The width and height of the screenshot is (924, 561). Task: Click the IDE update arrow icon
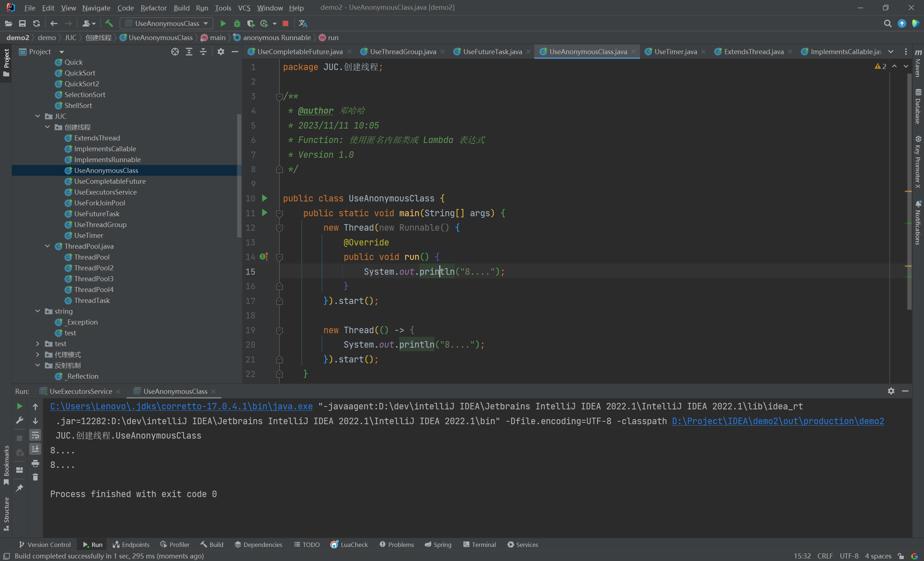(x=902, y=23)
